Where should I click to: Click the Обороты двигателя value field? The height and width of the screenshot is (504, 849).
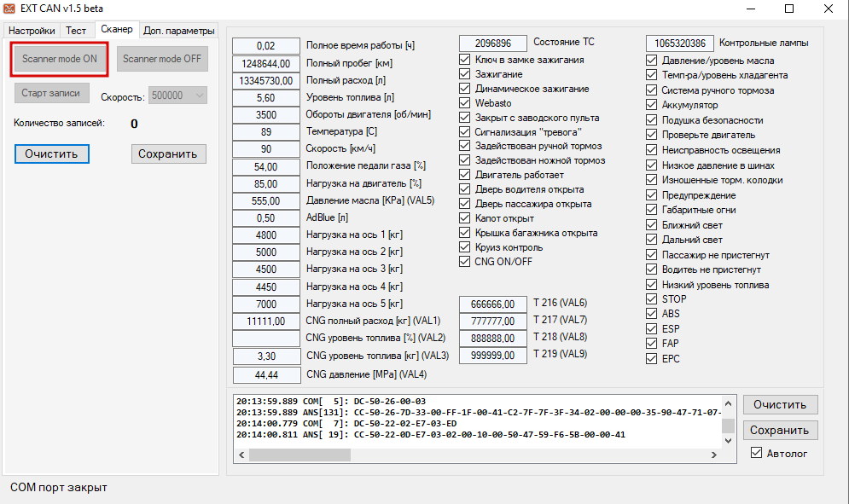tap(266, 114)
